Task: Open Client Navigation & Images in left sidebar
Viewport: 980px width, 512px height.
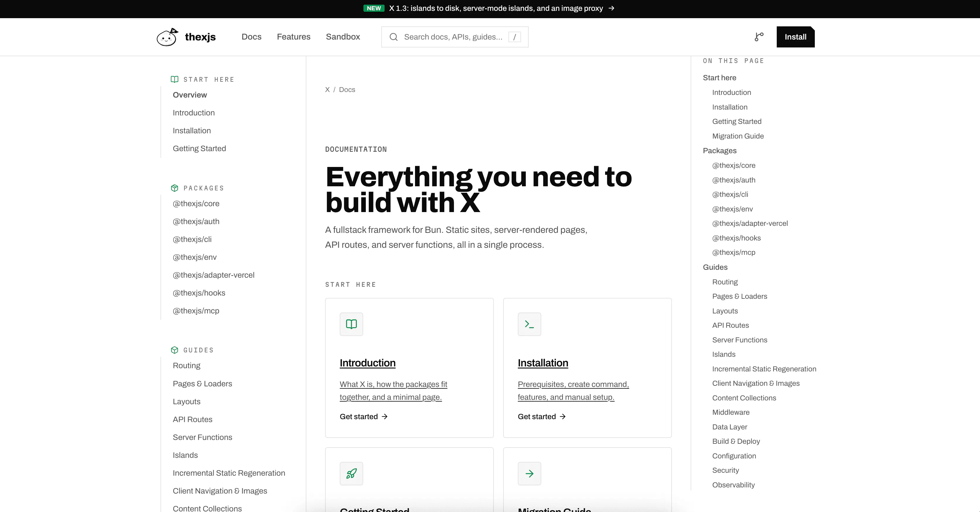Action: (x=220, y=491)
